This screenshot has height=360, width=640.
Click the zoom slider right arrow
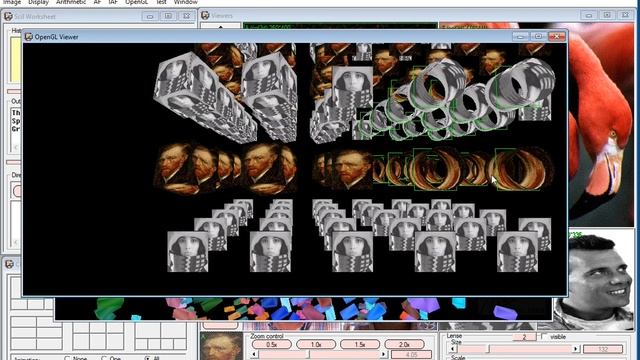[383, 354]
